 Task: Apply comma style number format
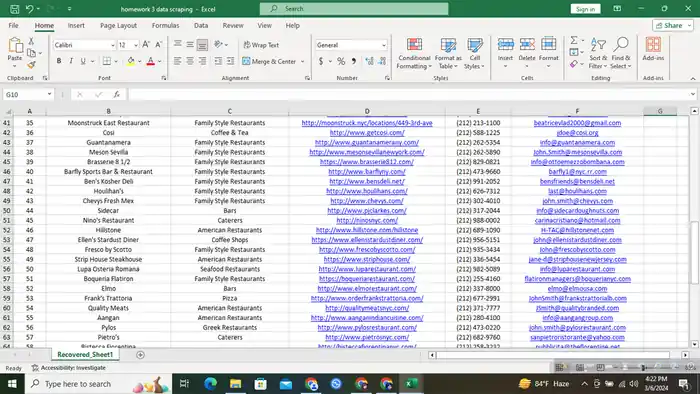354,61
